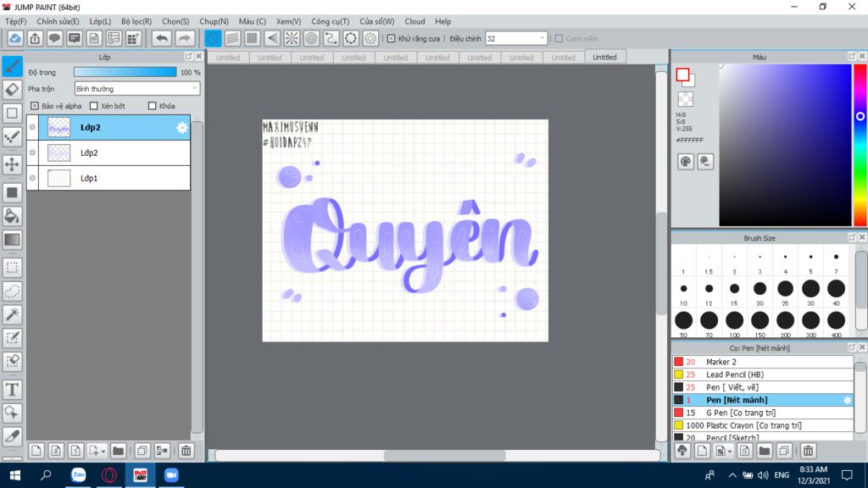Select the Gradient tool
Image resolution: width=868 pixels, height=488 pixels.
click(x=12, y=240)
